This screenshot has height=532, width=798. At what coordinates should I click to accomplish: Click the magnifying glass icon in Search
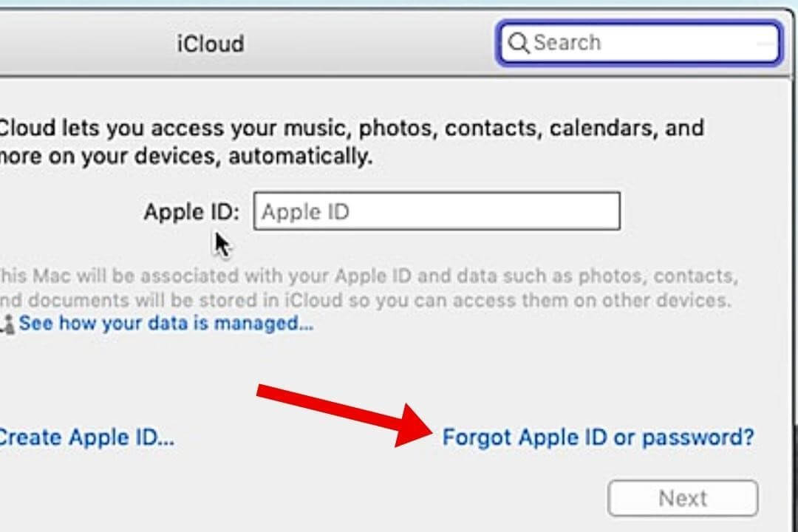[519, 44]
